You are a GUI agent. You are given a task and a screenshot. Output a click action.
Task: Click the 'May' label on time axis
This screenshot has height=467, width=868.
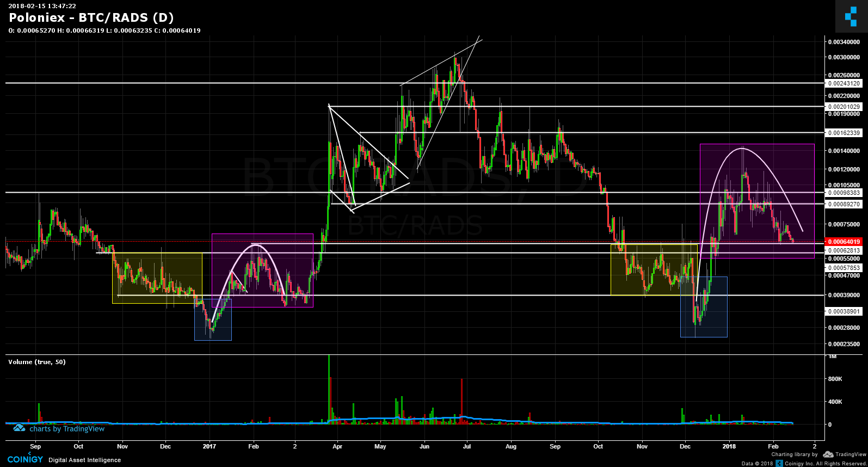point(380,446)
